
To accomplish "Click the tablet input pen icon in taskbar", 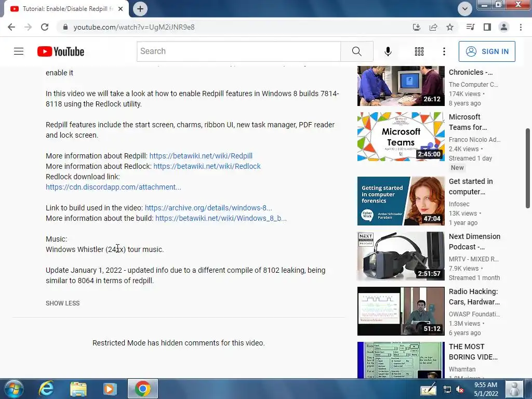I will click(429, 389).
